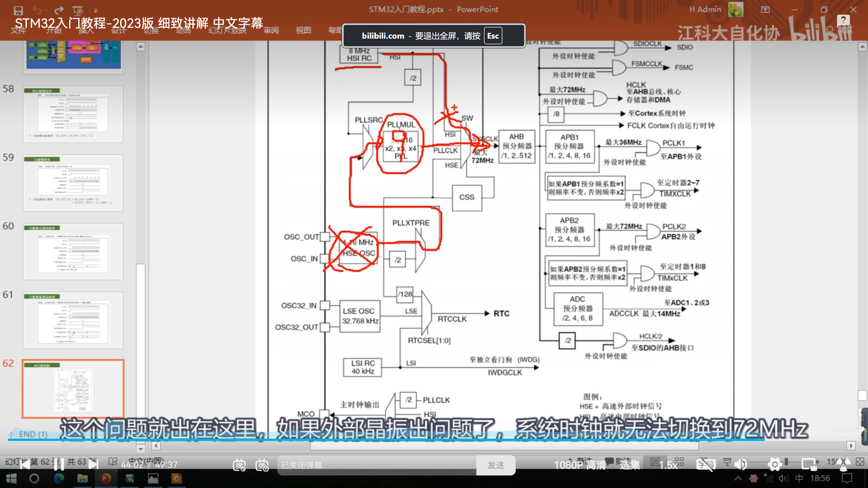Open the 1080P 高清 quality menu
Screen dimensions: 868x488
click(580, 465)
